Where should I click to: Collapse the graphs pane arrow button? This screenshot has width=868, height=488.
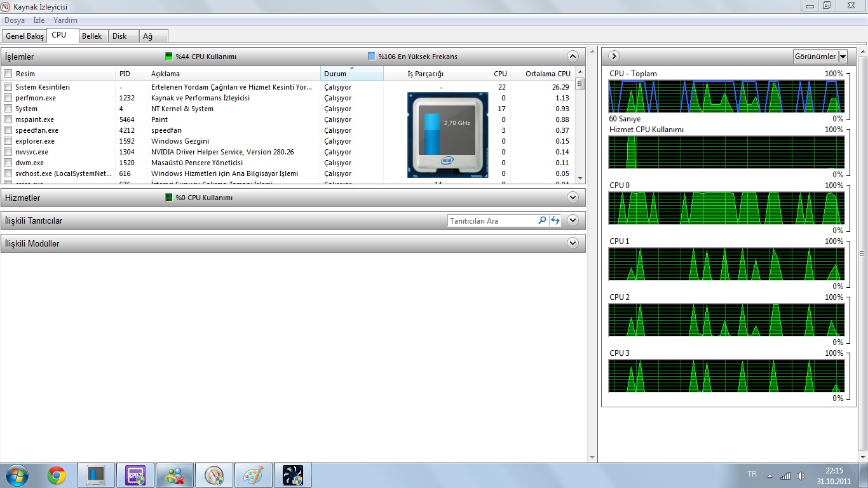tap(614, 56)
